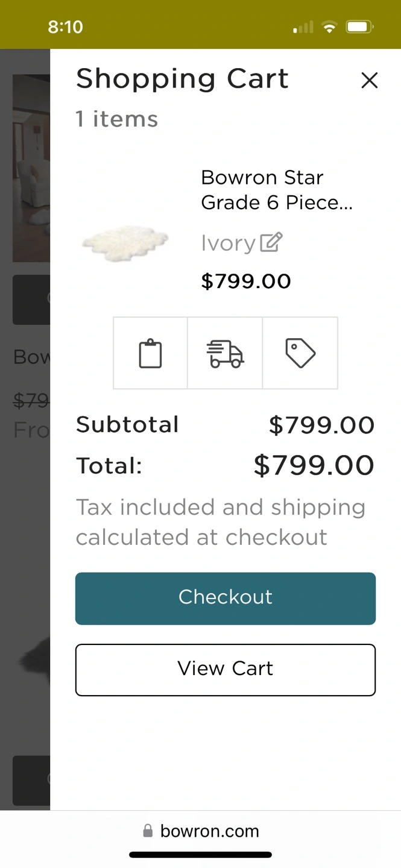This screenshot has width=401, height=868.
Task: Tap the home indicator bar
Action: pyautogui.click(x=200, y=854)
